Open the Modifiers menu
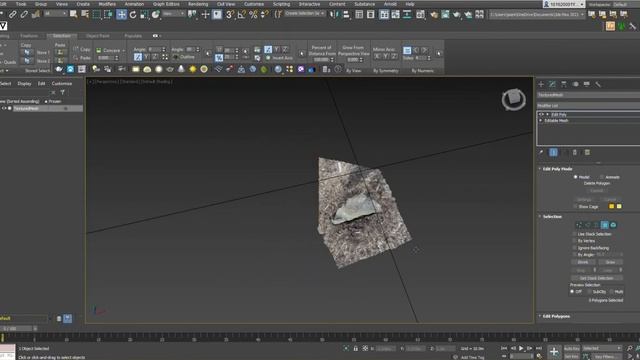Screen dimensions: 640x360 (x=107, y=4)
